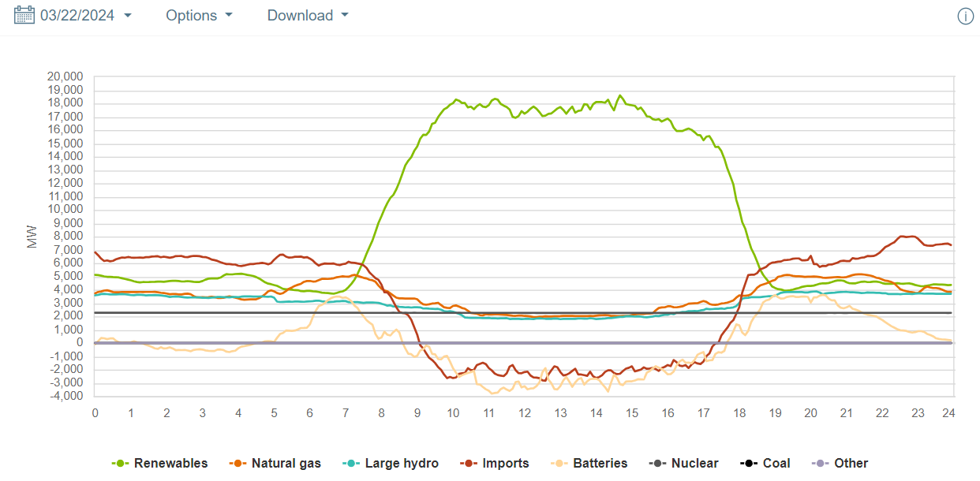Viewport: 980px width, 481px height.
Task: Open the Download dropdown menu
Action: pyautogui.click(x=308, y=16)
